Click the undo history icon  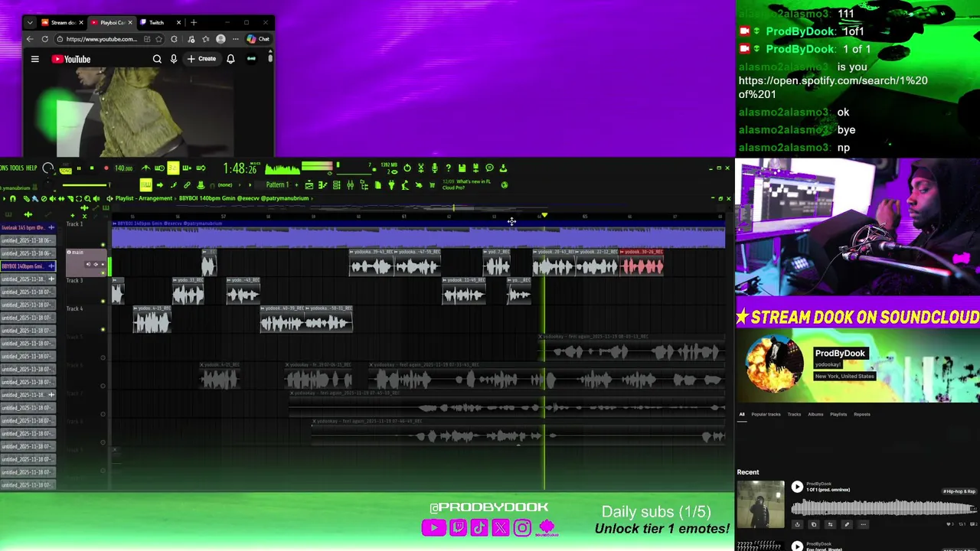tap(407, 168)
